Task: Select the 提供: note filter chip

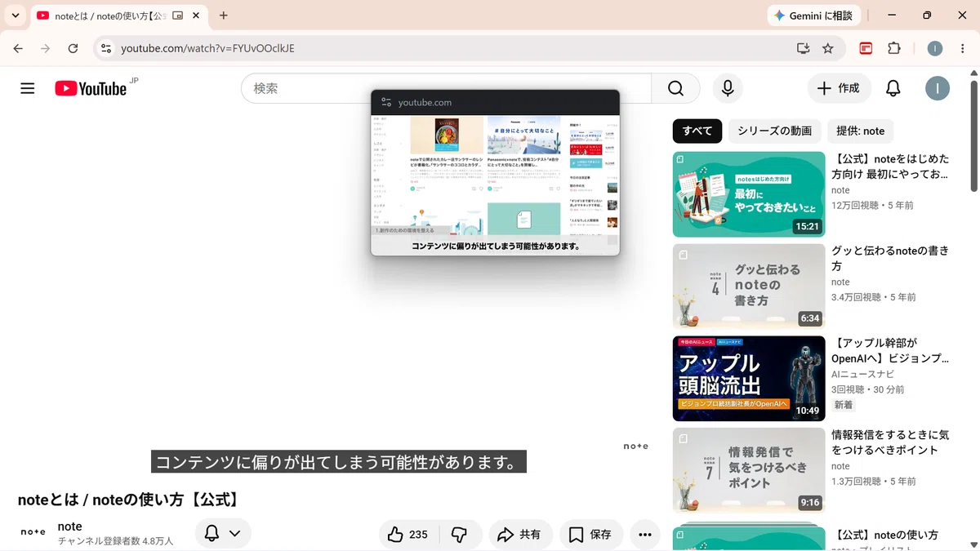Action: point(861,131)
